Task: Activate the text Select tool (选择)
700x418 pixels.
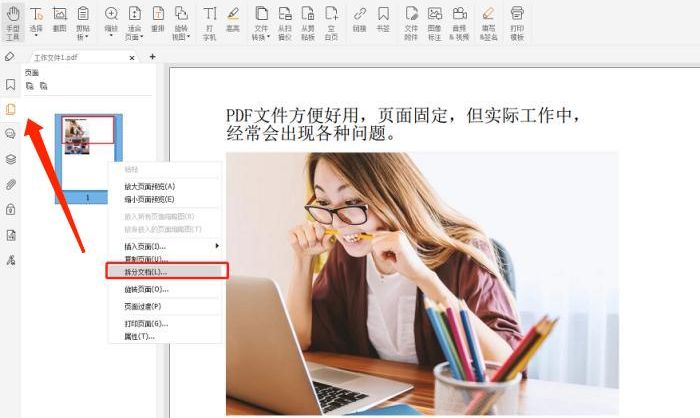Action: [x=36, y=19]
